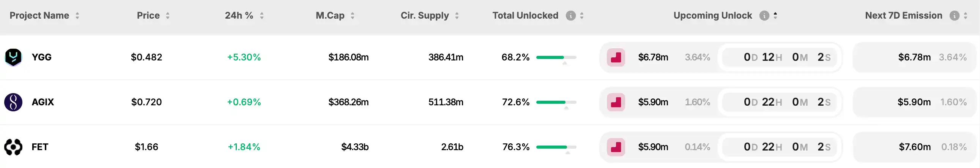Click YGG's 68.2% unlocked progress bar

[x=556, y=57]
